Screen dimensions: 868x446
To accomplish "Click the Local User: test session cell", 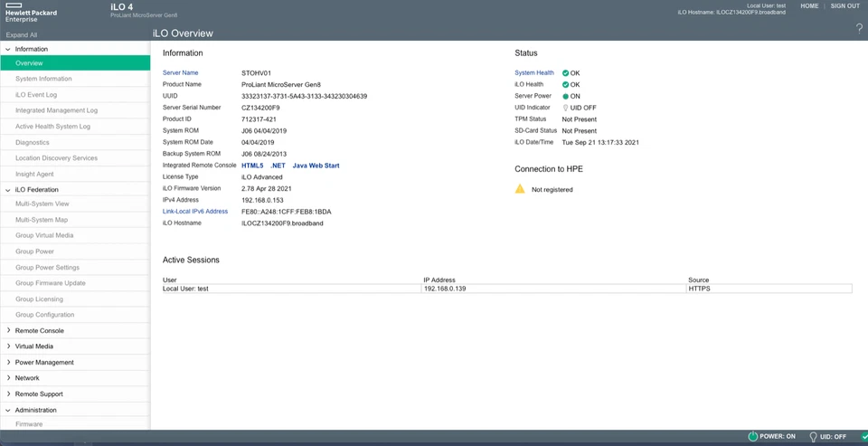I will (x=292, y=289).
